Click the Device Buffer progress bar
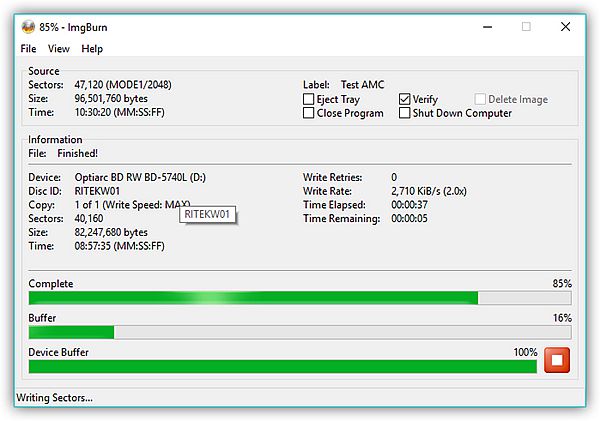This screenshot has height=421, width=600. 283,366
